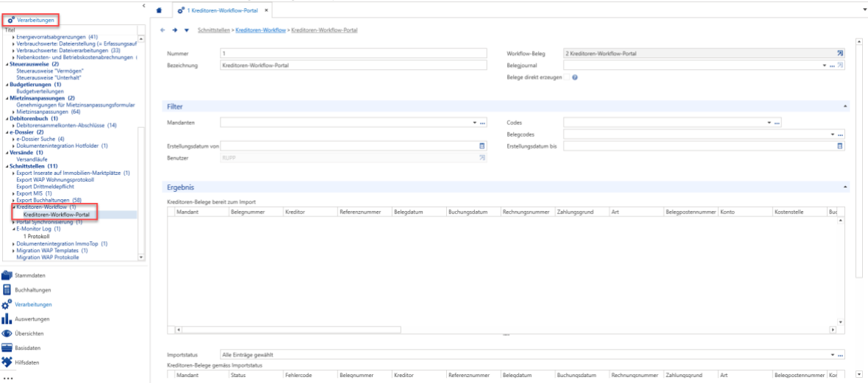Collapse the Steuerausweise tree group
Viewport: 868px width, 383px height.
7,64
